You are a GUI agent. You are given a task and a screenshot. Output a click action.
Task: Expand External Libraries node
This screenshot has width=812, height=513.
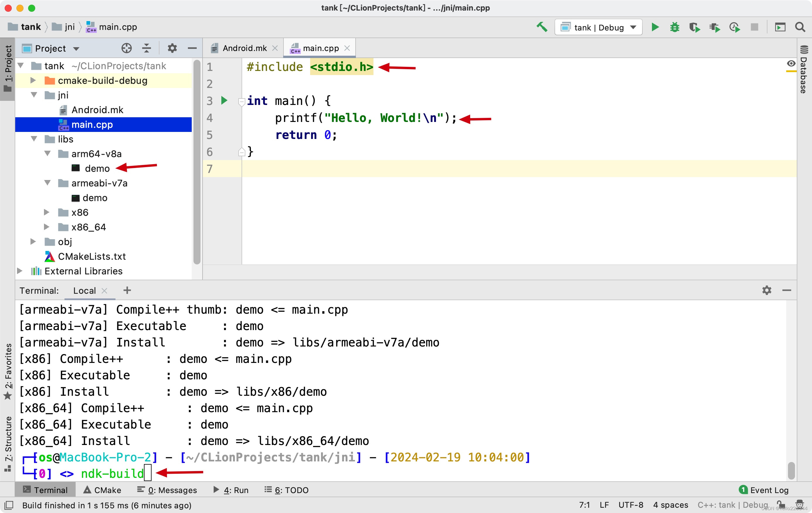(20, 271)
